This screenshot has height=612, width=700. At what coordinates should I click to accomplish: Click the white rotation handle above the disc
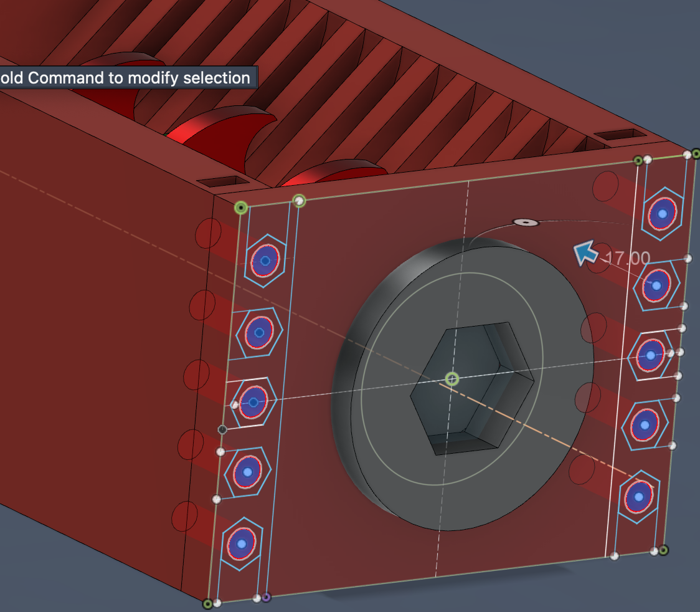click(526, 222)
